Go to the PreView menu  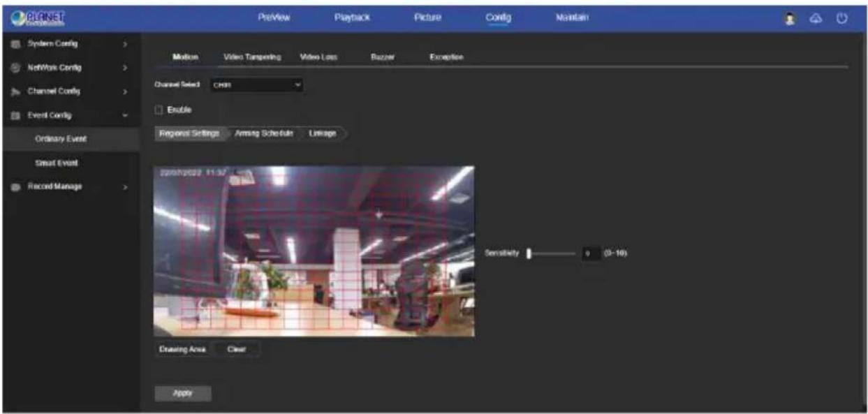pyautogui.click(x=274, y=19)
